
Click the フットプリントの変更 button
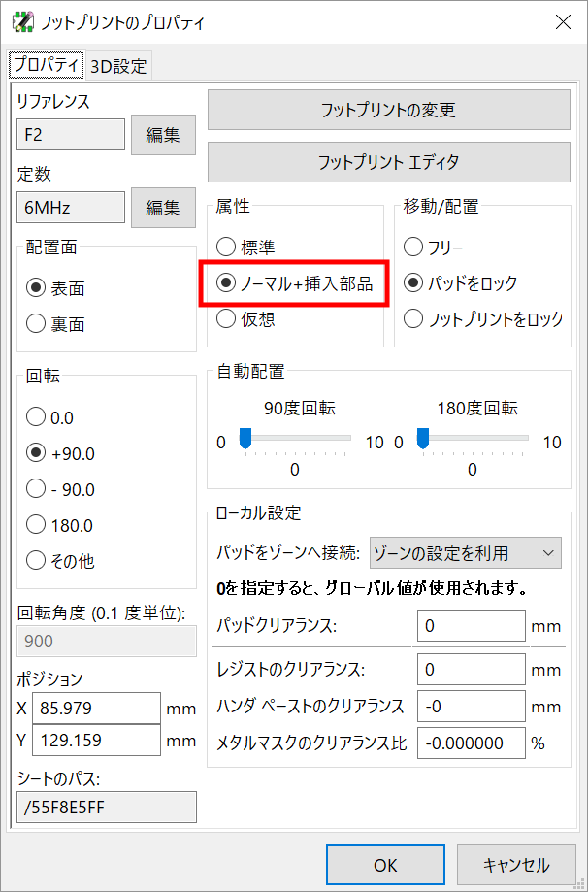point(388,110)
